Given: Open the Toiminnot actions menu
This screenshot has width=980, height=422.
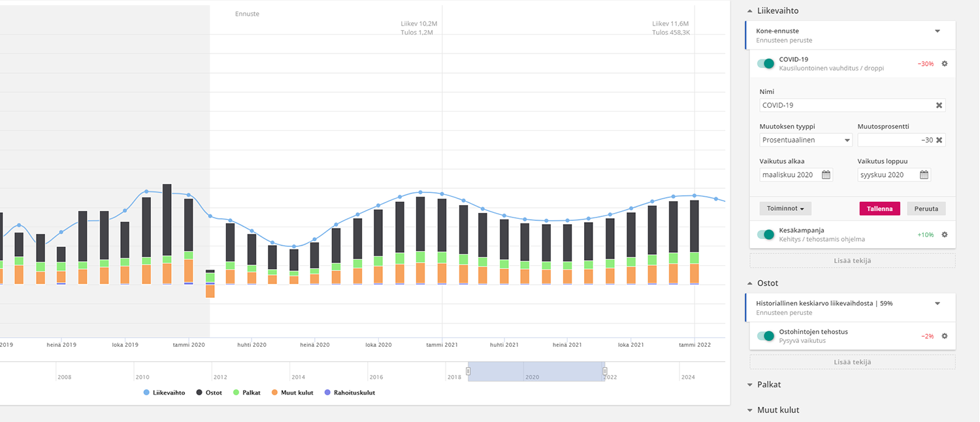Looking at the screenshot, I should (x=785, y=208).
